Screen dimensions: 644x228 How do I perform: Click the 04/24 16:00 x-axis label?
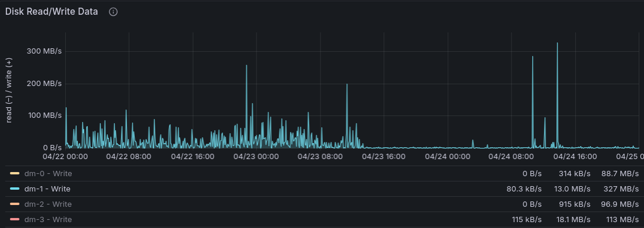point(575,156)
